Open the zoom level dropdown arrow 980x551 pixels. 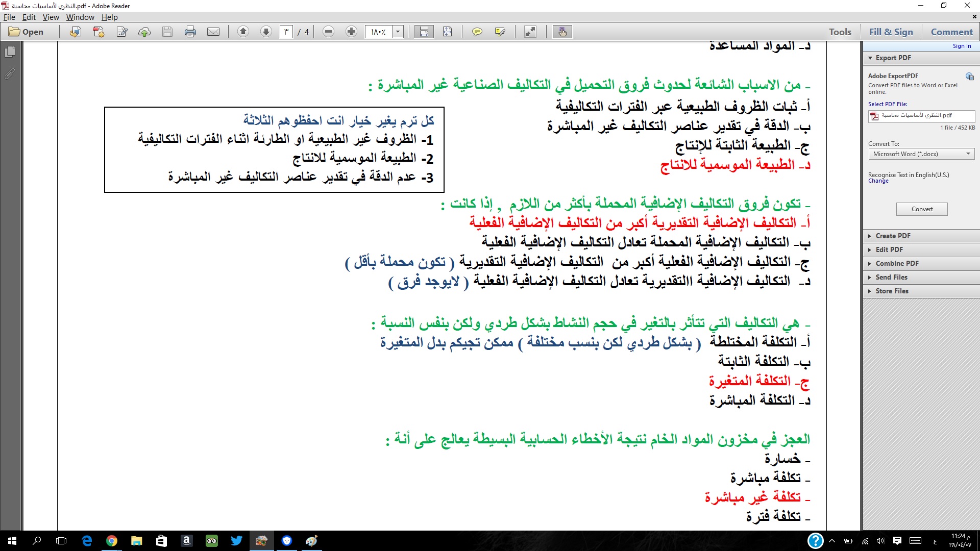[398, 32]
